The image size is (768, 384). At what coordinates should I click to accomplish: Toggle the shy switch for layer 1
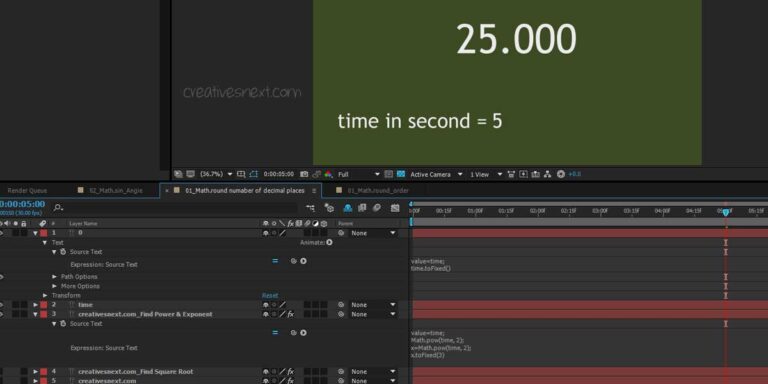tap(265, 233)
